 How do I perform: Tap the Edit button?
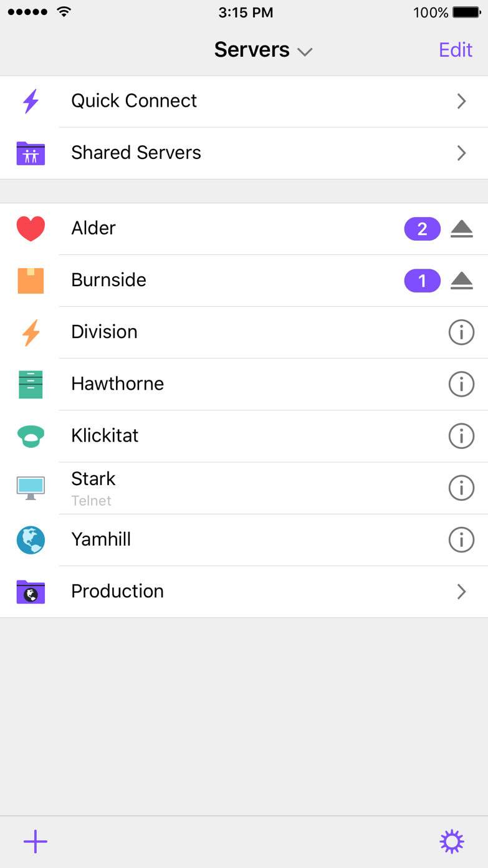[456, 50]
